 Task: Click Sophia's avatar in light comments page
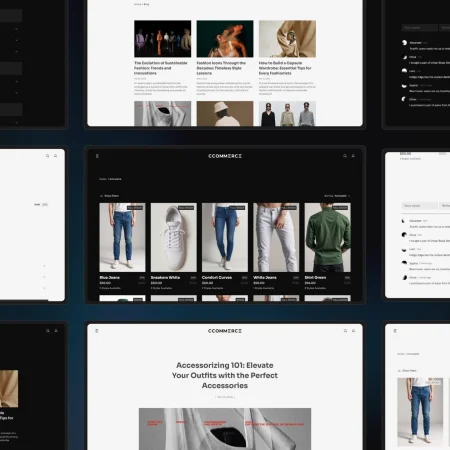coord(404,263)
